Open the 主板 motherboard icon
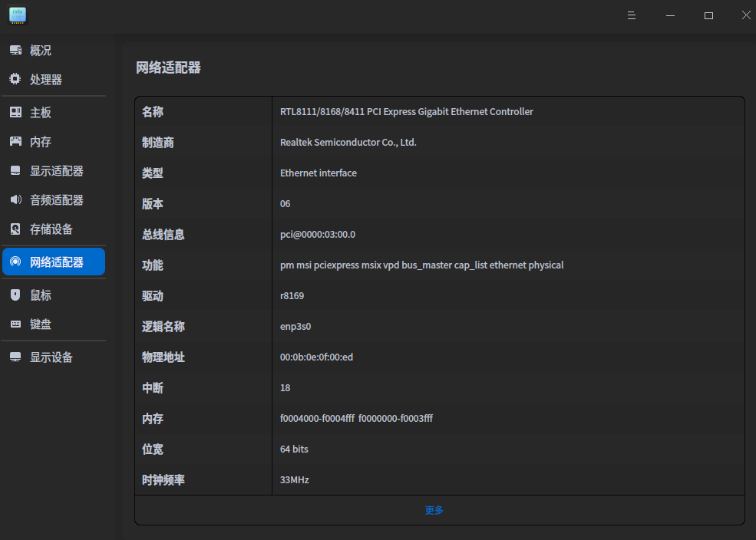 coord(15,113)
